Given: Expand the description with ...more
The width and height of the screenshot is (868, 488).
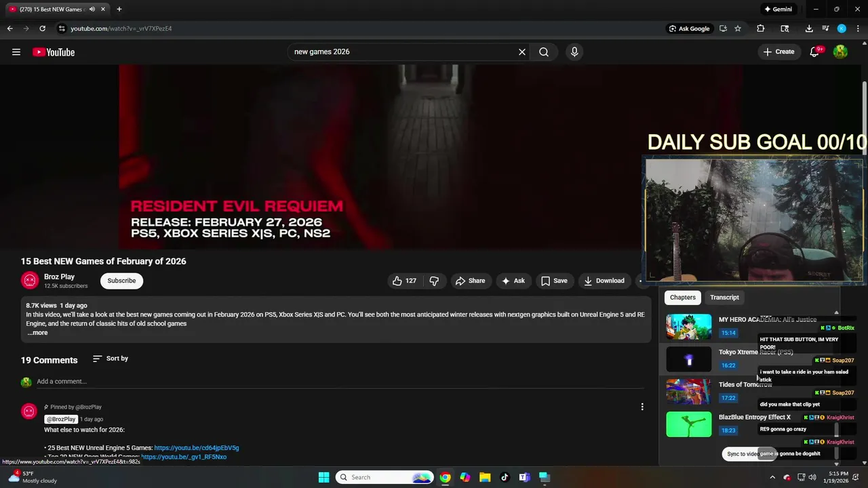Looking at the screenshot, I should pyautogui.click(x=37, y=333).
